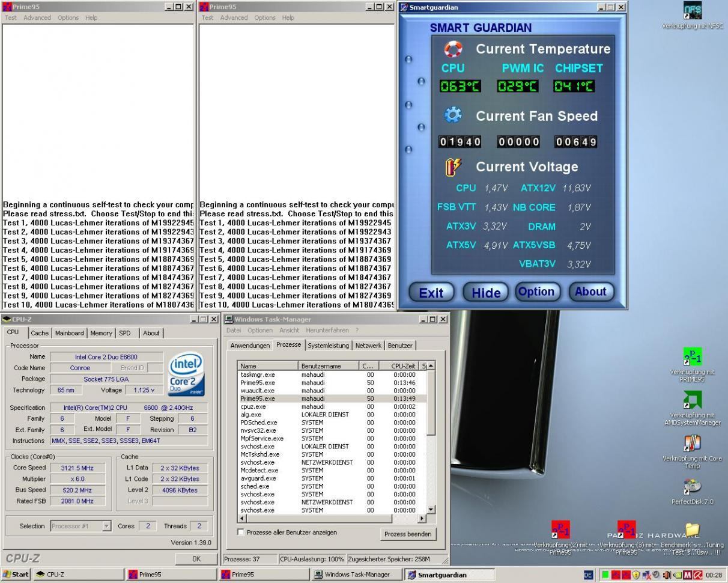Click the yellow security shield tray icon
Screen dimensions: 728x583
(635, 575)
